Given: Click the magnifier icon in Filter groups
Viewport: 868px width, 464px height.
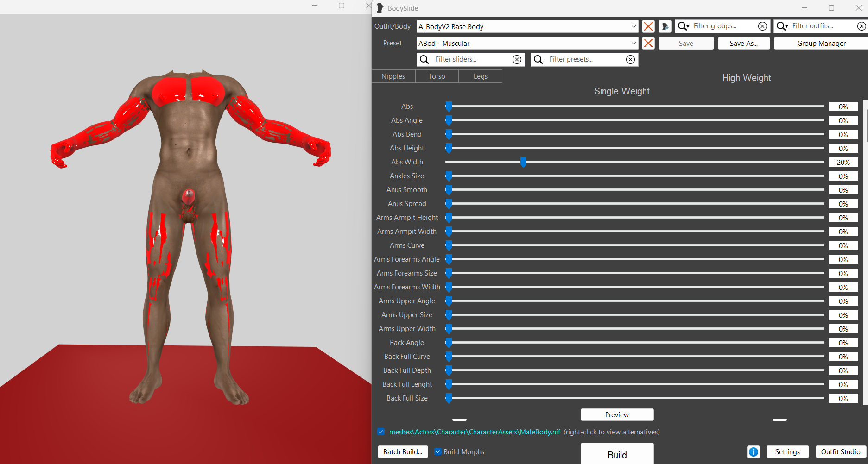Looking at the screenshot, I should coord(684,26).
